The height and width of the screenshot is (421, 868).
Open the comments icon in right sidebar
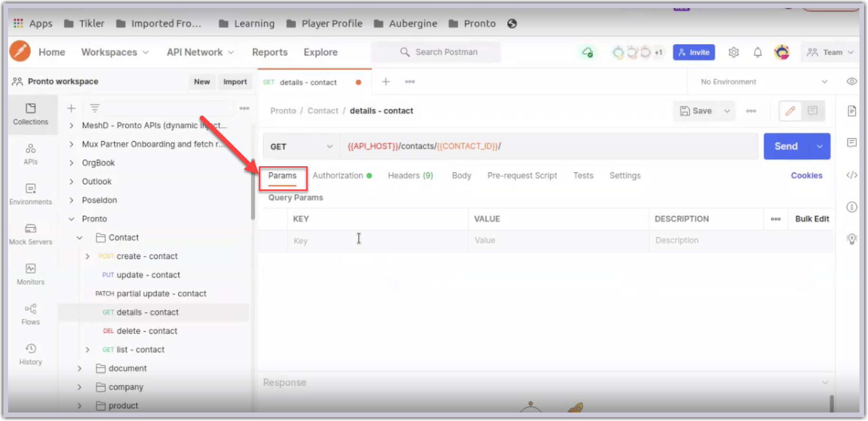pyautogui.click(x=851, y=143)
